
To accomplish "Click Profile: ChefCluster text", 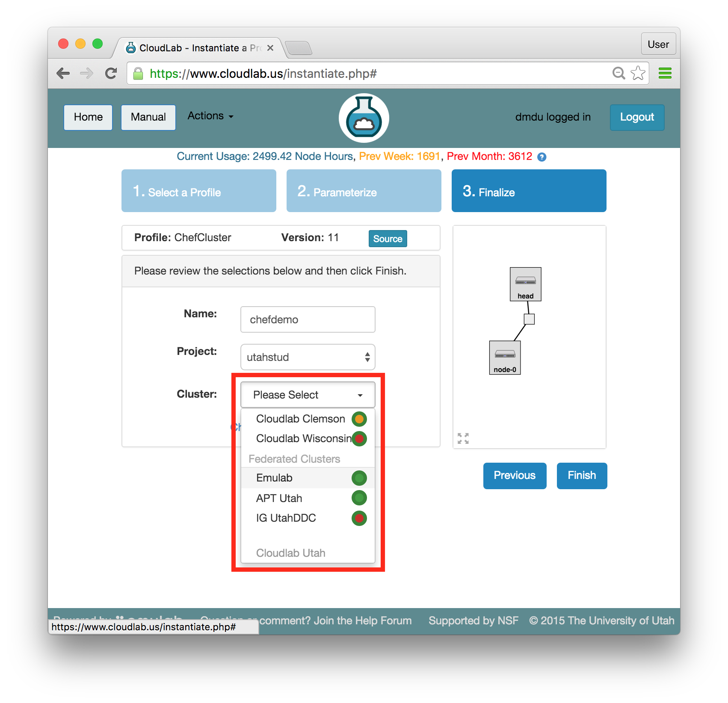I will tap(183, 238).
